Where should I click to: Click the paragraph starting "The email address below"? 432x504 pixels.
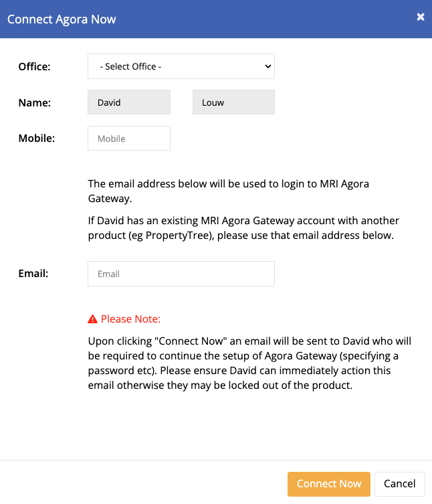tap(228, 191)
